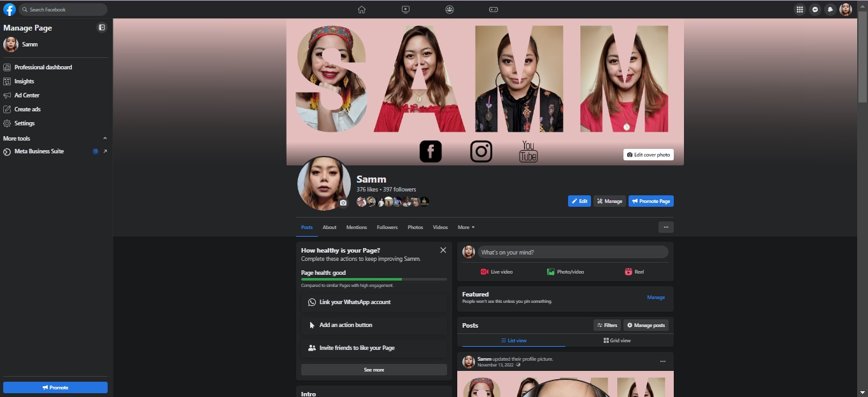Close the Page health card

click(x=443, y=250)
